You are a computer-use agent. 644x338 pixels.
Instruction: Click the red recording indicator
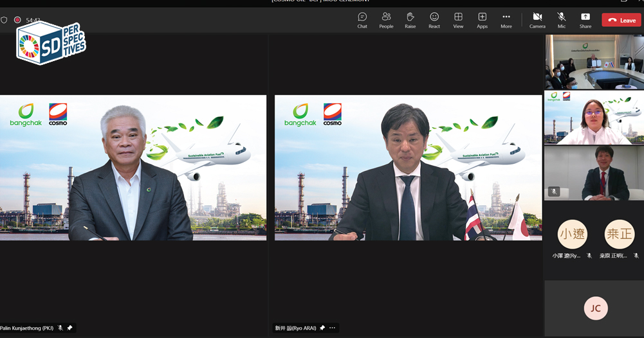click(17, 20)
